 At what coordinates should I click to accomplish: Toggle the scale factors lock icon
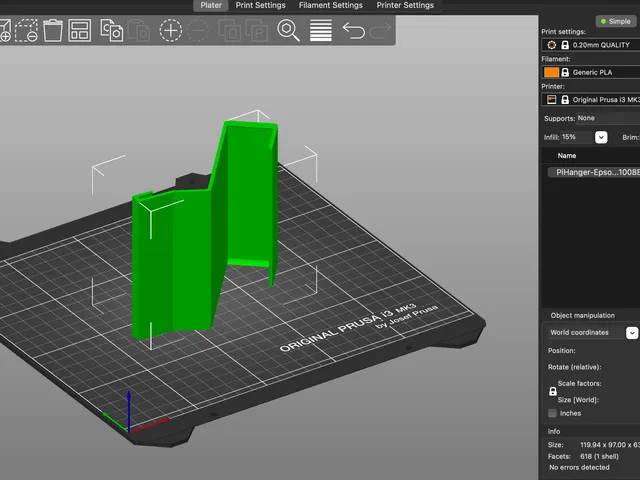coord(553,391)
